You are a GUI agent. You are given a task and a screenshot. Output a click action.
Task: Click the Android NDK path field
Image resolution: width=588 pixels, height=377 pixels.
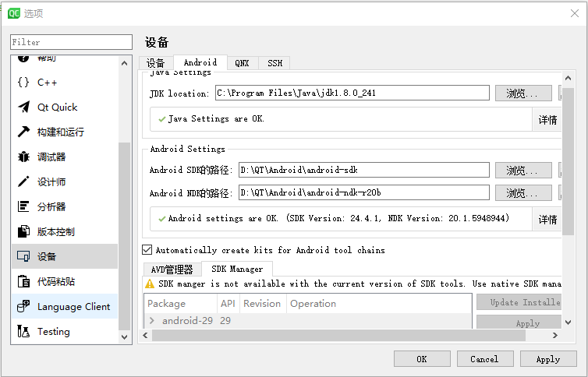pyautogui.click(x=363, y=192)
